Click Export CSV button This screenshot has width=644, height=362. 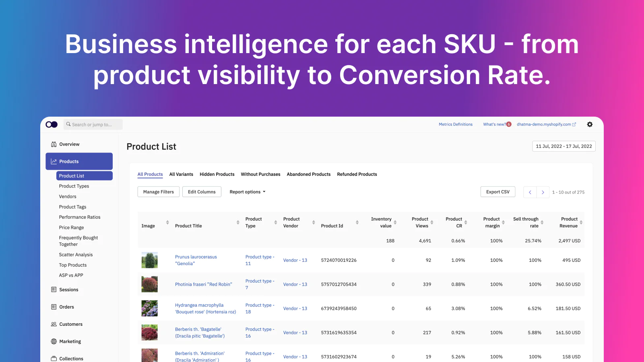[x=498, y=192]
